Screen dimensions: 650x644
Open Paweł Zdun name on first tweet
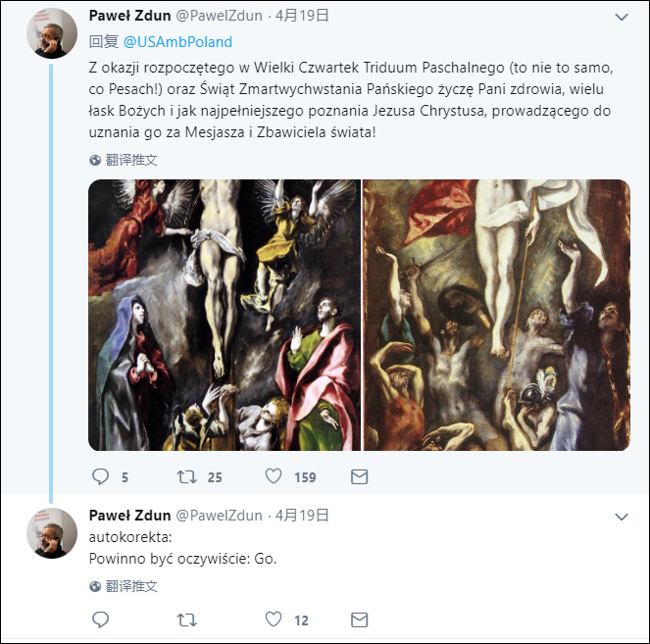pyautogui.click(x=128, y=16)
